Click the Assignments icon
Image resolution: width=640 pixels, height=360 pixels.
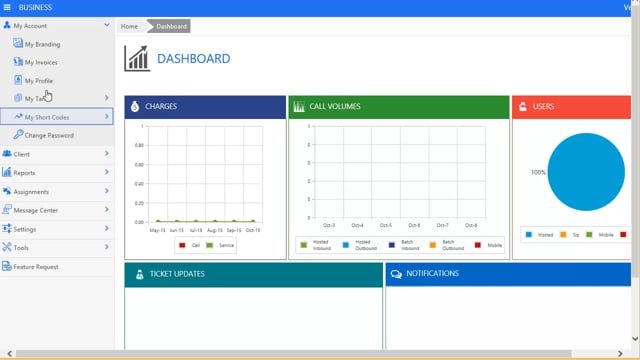[x=7, y=191]
